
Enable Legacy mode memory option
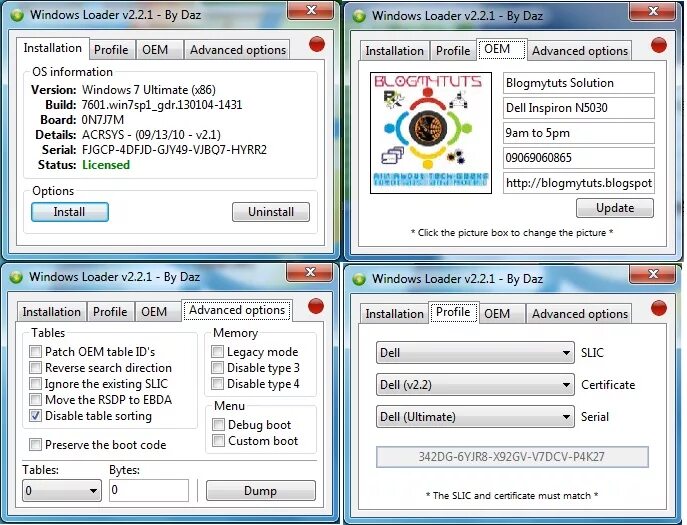pyautogui.click(x=217, y=351)
